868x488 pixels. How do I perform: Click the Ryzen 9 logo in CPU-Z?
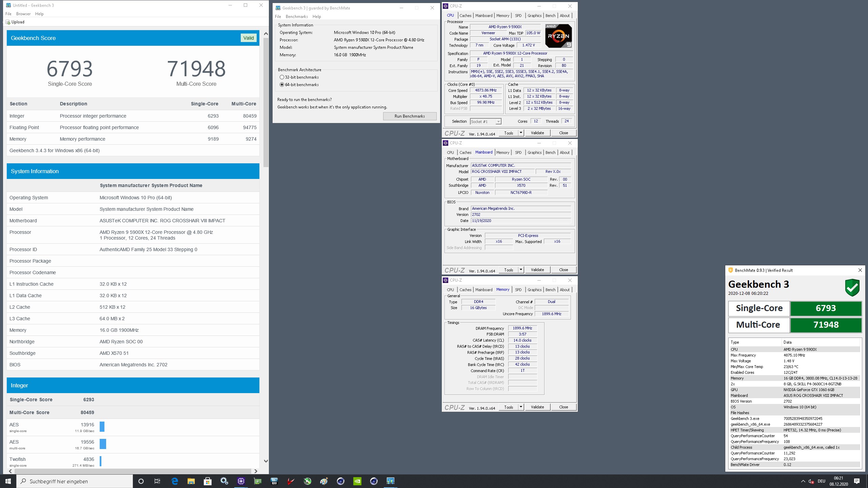[x=558, y=36]
